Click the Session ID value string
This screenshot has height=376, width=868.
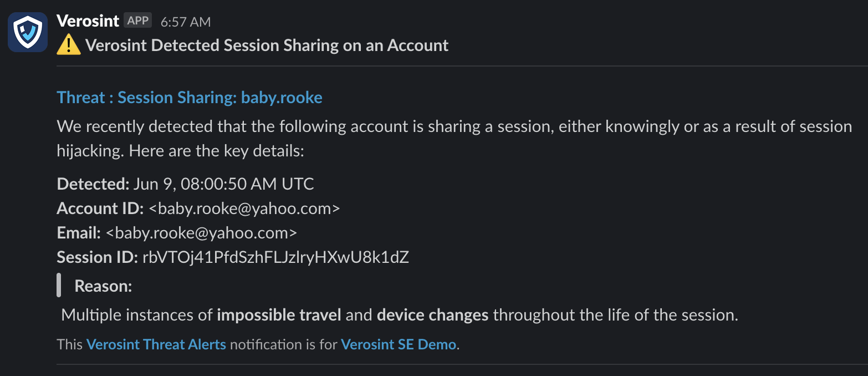(x=275, y=257)
